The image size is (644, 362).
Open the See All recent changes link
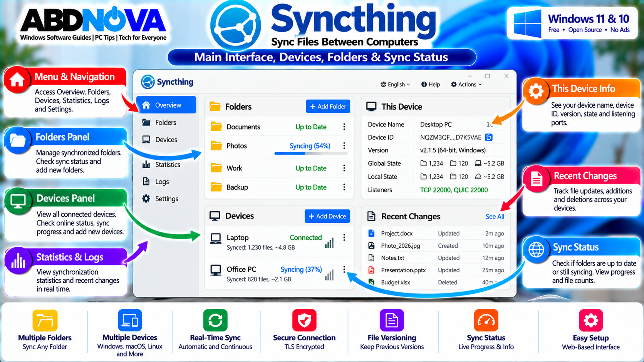tap(495, 217)
